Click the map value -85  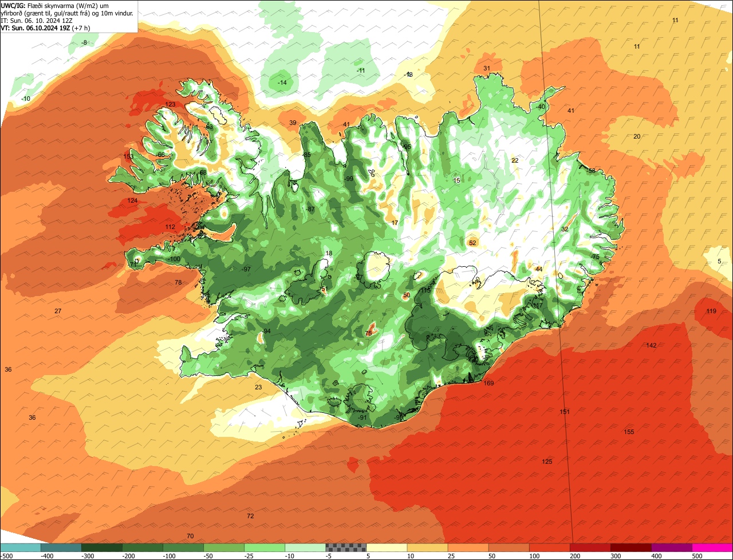pyautogui.click(x=306, y=155)
